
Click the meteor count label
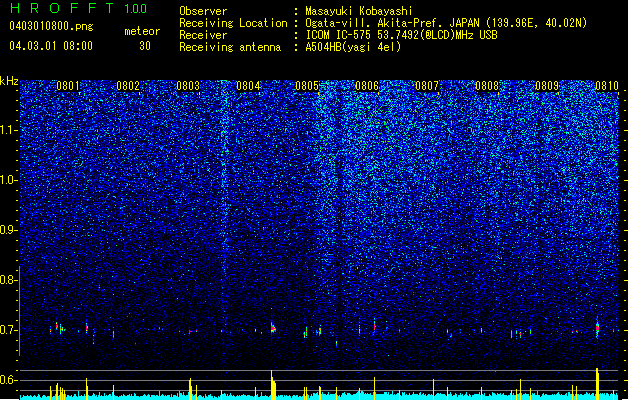(142, 31)
